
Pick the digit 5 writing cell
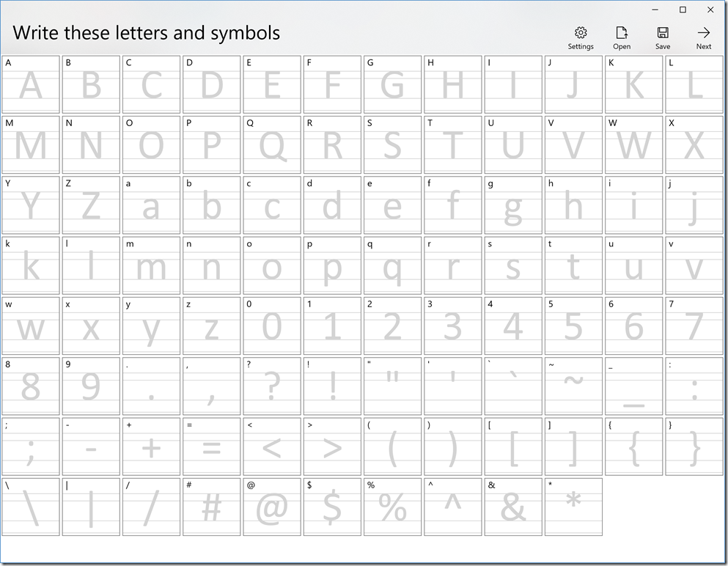tap(573, 326)
